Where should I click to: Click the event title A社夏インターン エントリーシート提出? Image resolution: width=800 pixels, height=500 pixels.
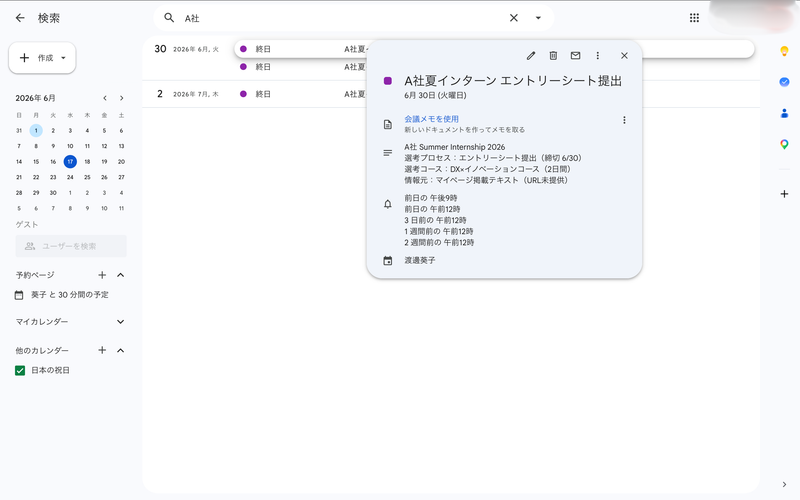pyautogui.click(x=513, y=81)
